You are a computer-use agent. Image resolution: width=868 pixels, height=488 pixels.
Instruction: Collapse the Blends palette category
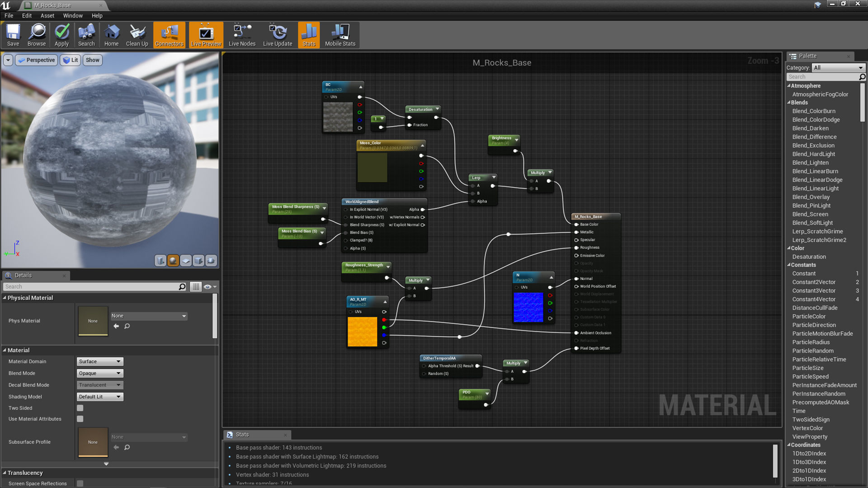(x=789, y=103)
